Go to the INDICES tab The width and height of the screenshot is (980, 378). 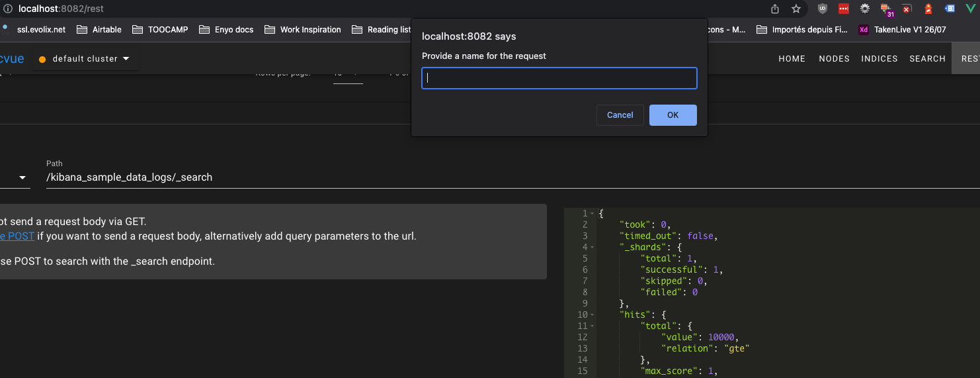tap(879, 58)
